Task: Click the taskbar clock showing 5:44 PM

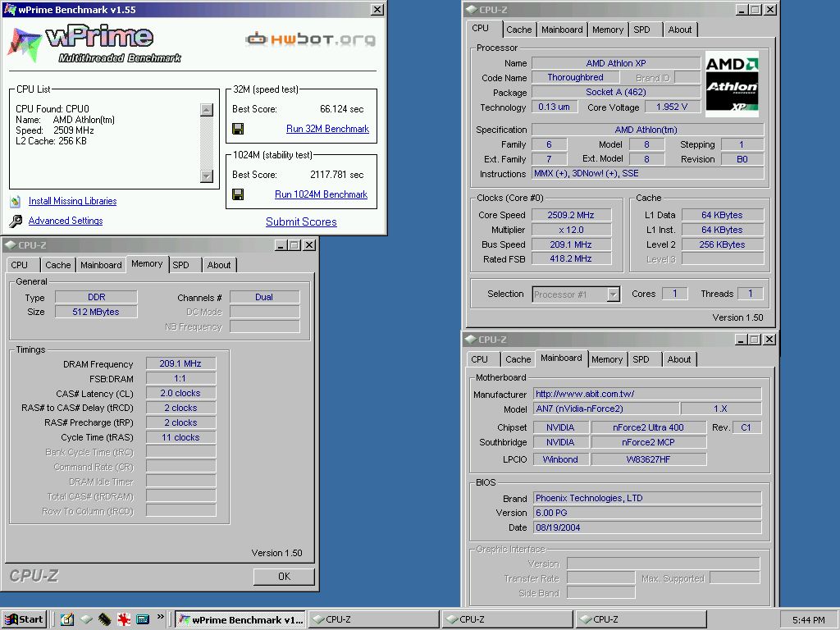Action: (808, 620)
